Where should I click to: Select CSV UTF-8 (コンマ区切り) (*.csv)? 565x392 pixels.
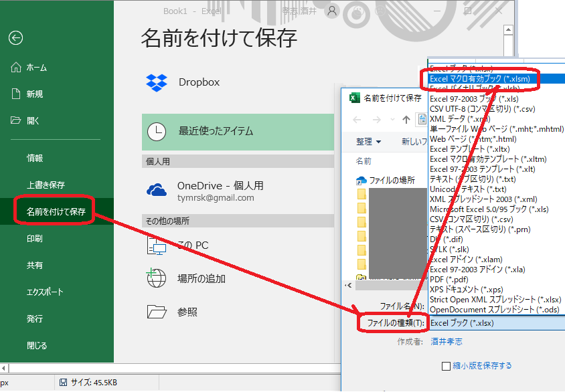click(497, 109)
